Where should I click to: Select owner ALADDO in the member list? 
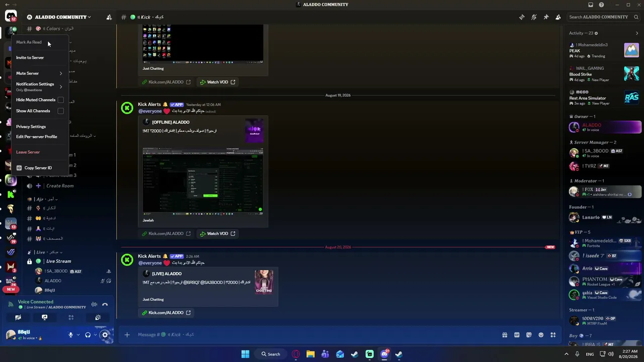tap(604, 127)
